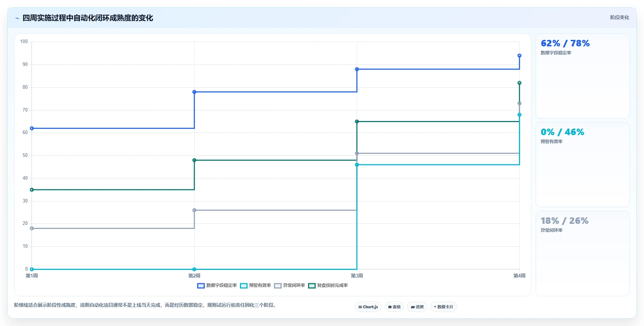Click the chart title 四周实施过程中自动化闭环成熟度的变化
The width and height of the screenshot is (644, 326).
(88, 18)
